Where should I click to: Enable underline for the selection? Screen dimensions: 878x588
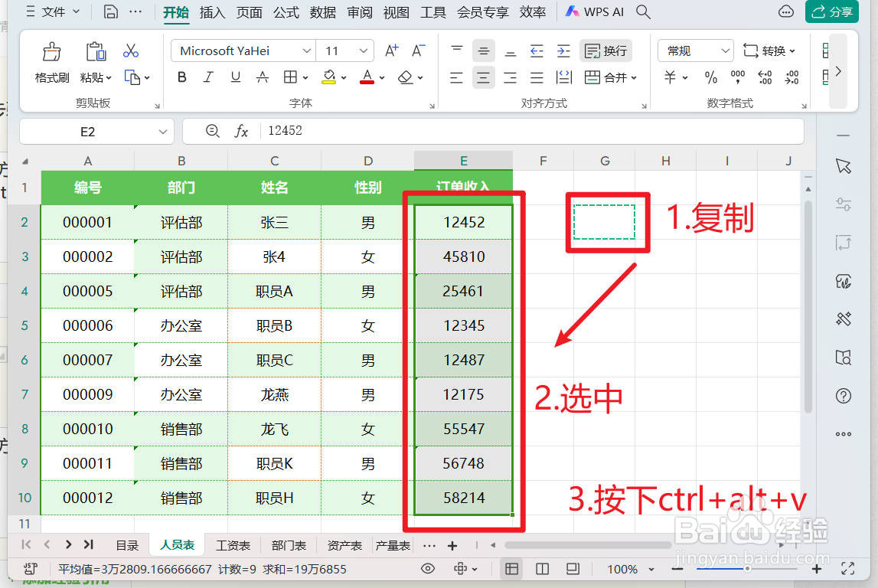[234, 77]
